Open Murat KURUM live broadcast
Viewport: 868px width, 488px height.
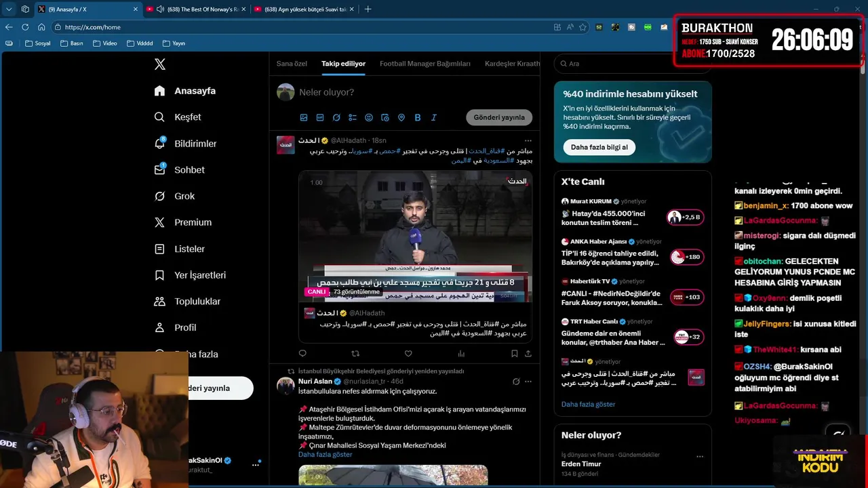coord(632,212)
